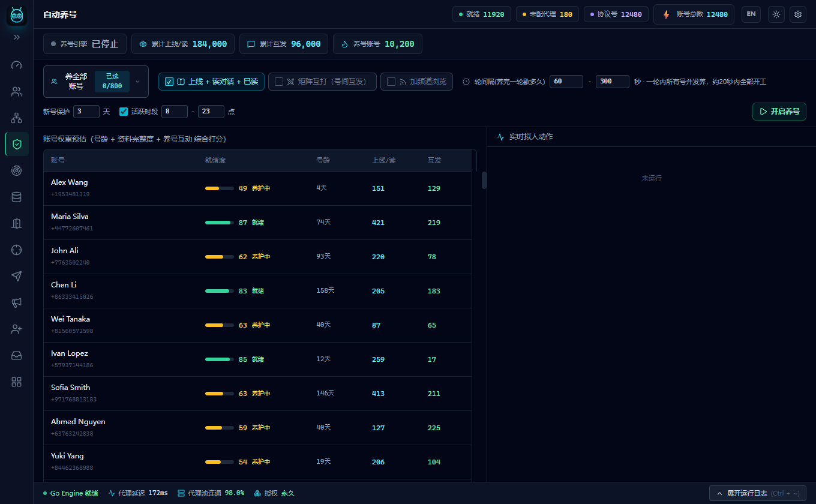Viewport: 816px width, 504px height.
Task: Enable the 加频道浏览 checkbox
Action: (x=391, y=82)
